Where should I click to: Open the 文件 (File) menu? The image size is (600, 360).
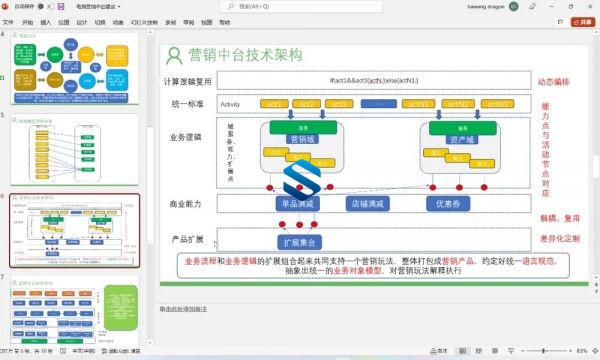click(8, 23)
